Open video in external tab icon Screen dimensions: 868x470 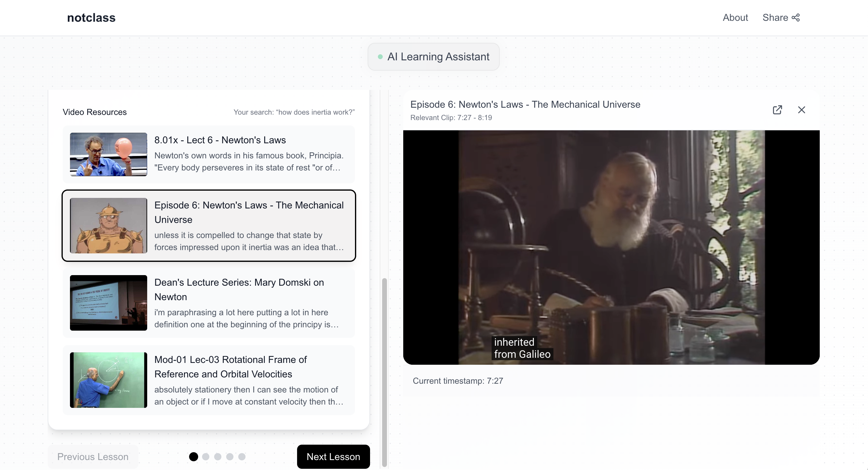pyautogui.click(x=777, y=110)
